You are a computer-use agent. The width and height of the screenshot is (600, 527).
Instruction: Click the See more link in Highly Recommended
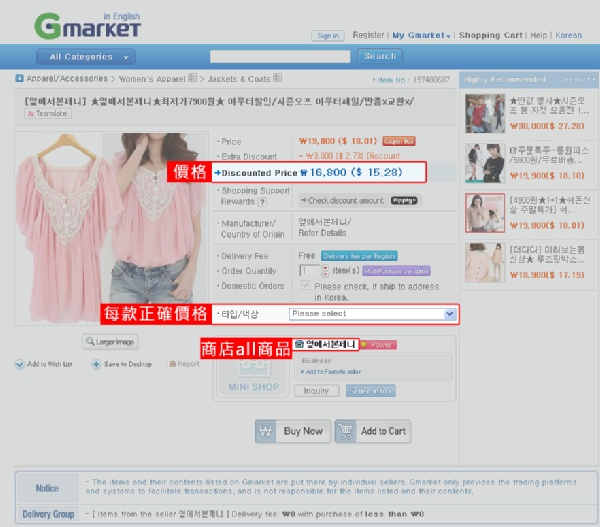pos(577,79)
